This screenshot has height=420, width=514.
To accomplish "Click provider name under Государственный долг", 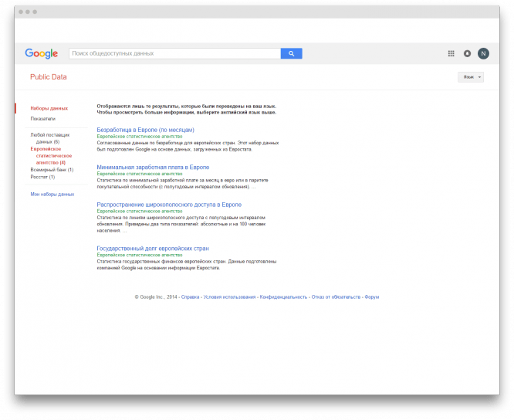I will (140, 255).
